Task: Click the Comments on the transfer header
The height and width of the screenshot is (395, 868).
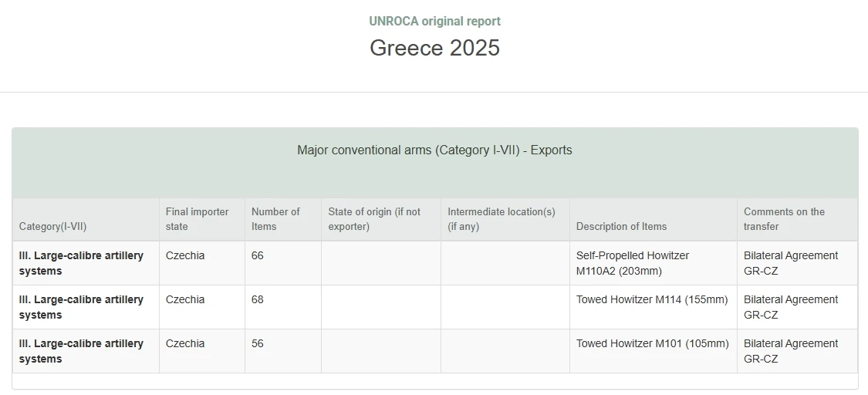Action: pos(784,219)
